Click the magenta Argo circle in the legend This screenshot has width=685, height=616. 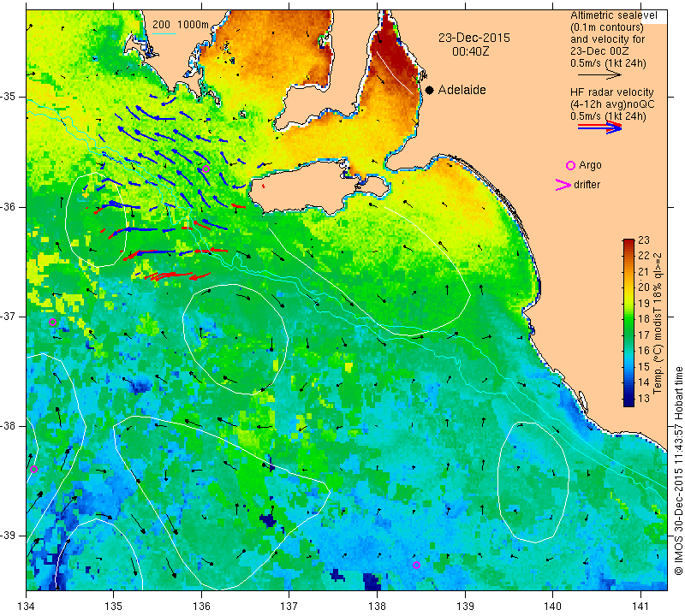coord(570,165)
